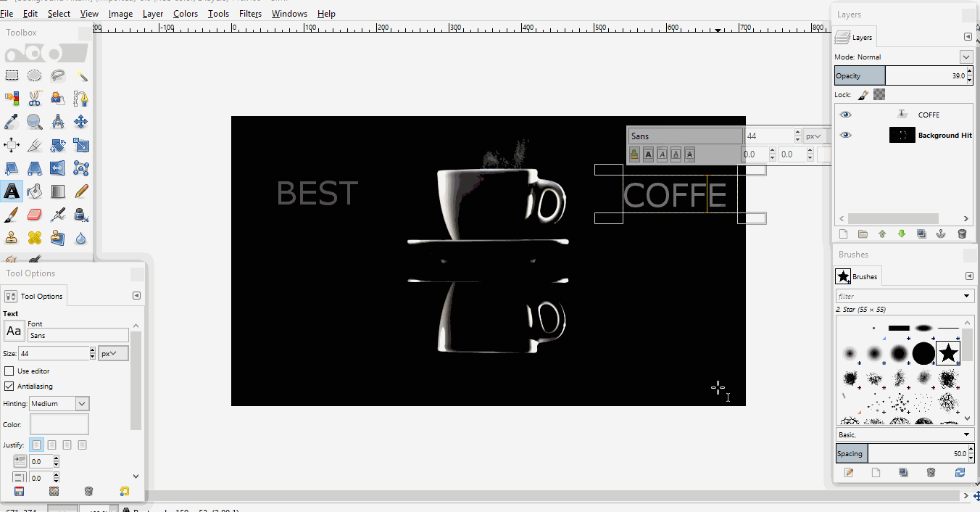This screenshot has height=512, width=980.
Task: Select the Blur/Sharpen droplet tool
Action: click(x=81, y=237)
